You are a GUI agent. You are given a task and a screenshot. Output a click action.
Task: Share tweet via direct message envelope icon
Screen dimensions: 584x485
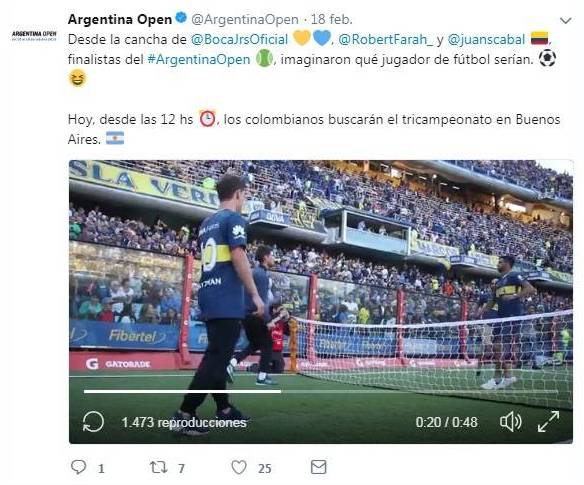318,467
